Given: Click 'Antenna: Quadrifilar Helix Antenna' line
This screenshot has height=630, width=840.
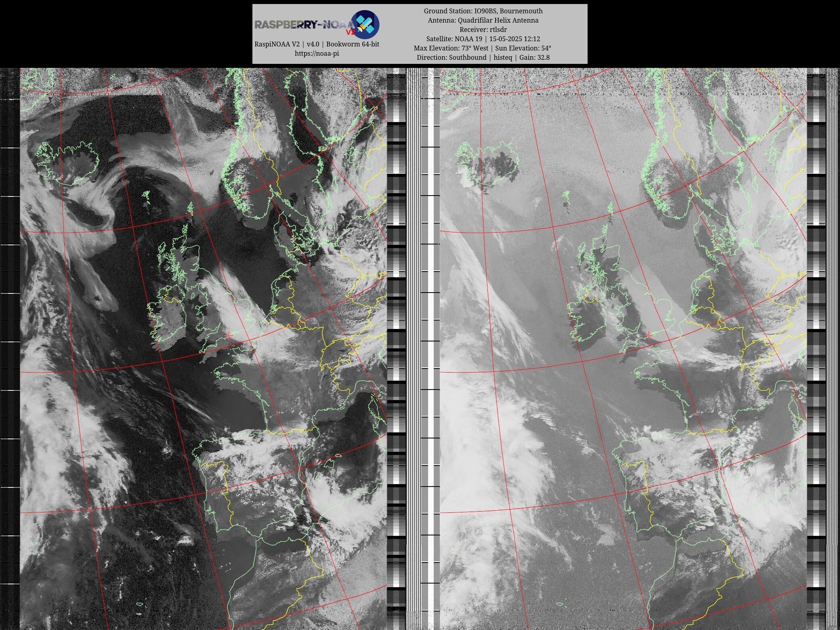Looking at the screenshot, I should pyautogui.click(x=483, y=20).
